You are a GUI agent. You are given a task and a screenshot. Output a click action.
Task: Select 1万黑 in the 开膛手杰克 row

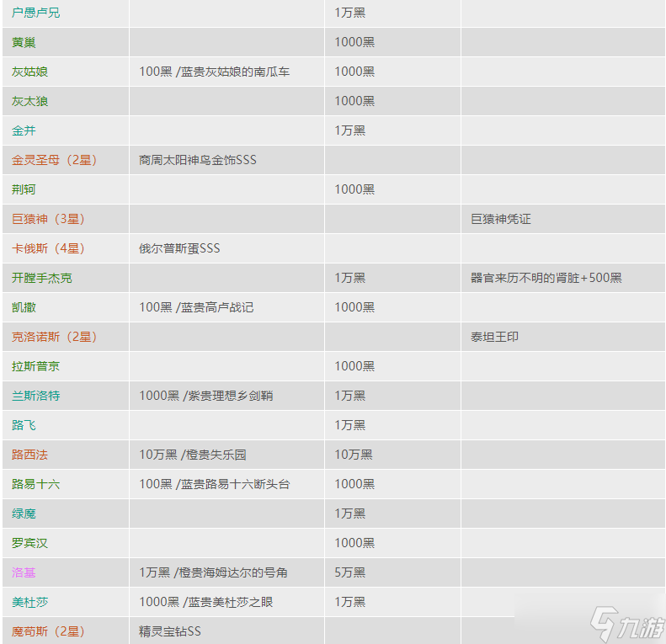[x=350, y=278]
